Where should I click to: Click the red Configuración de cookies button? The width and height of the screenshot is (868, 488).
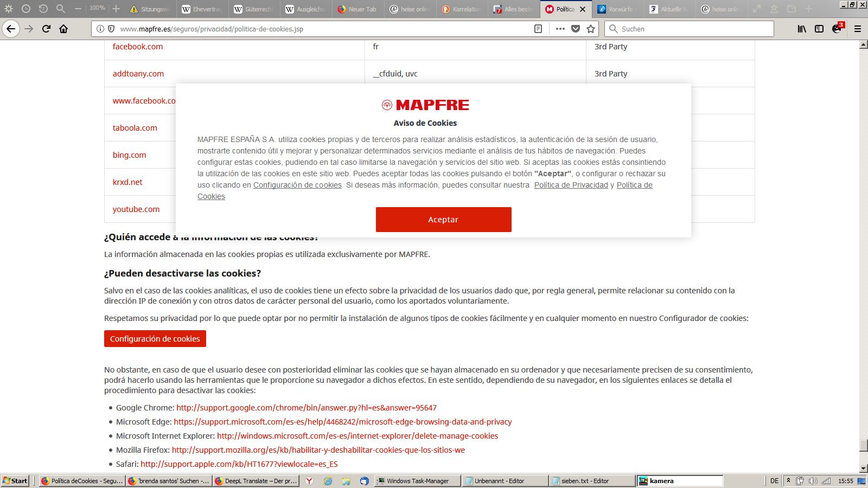click(x=155, y=339)
